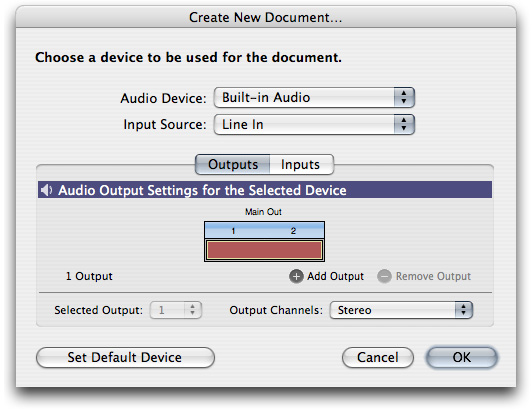The image size is (532, 412).
Task: Click the Selected Output number field
Action: click(168, 310)
